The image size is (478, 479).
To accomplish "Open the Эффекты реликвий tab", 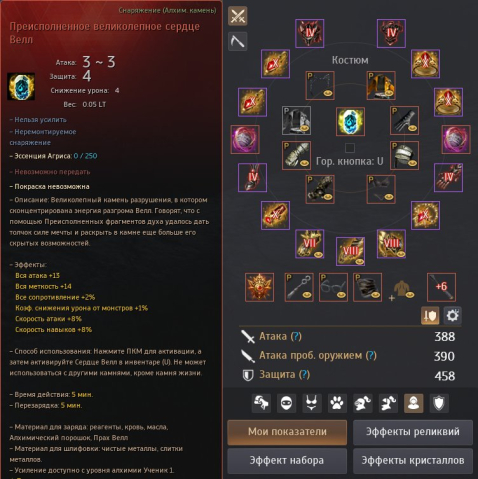I will 413,432.
